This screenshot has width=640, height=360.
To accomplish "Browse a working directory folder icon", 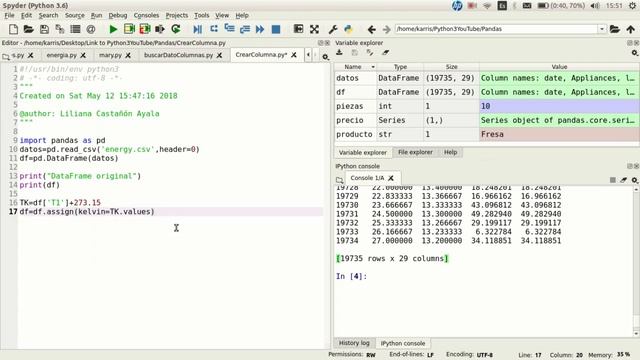I will 615,29.
